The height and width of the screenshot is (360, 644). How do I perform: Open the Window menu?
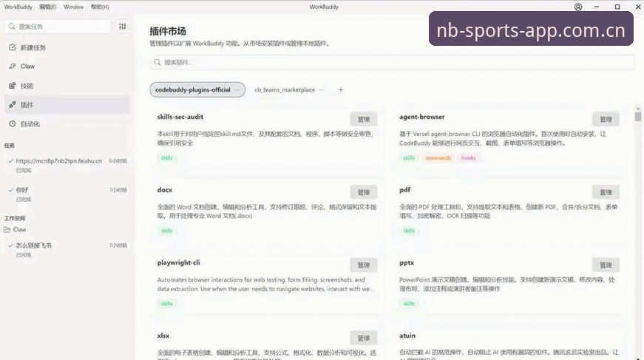pyautogui.click(x=73, y=7)
